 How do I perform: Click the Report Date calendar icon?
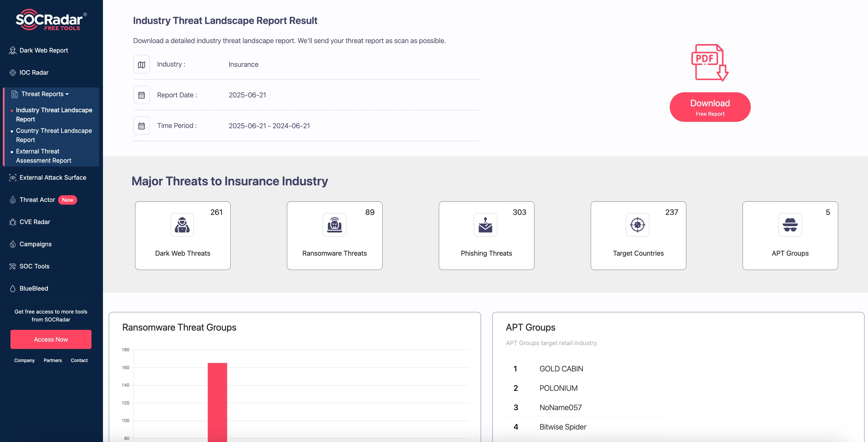click(x=141, y=95)
